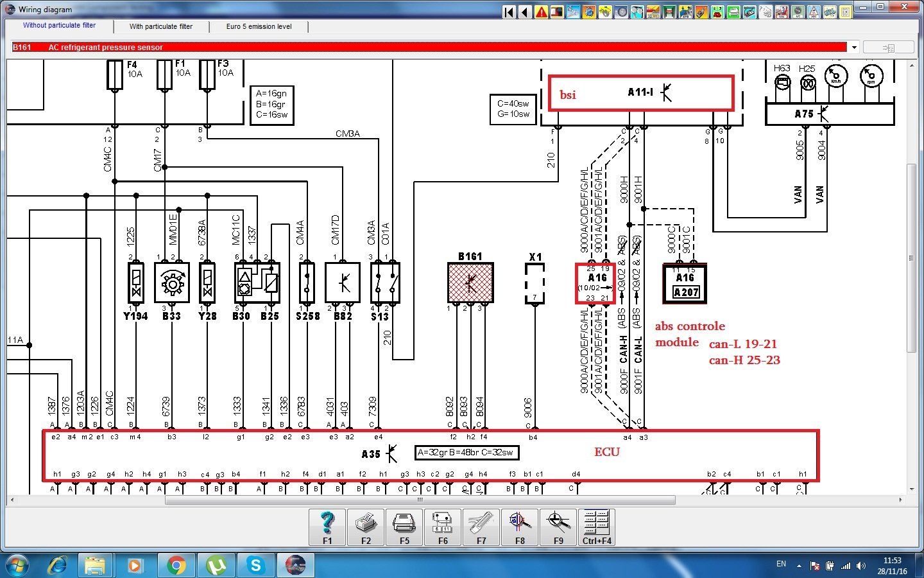Image resolution: width=924 pixels, height=578 pixels.
Task: Select the B161 AC refrigerant pressure sensor field
Action: 429,48
